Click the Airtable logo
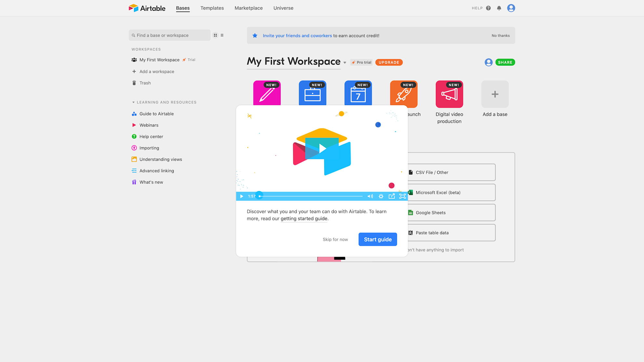Screen dimensions: 644x362 click(147, 8)
